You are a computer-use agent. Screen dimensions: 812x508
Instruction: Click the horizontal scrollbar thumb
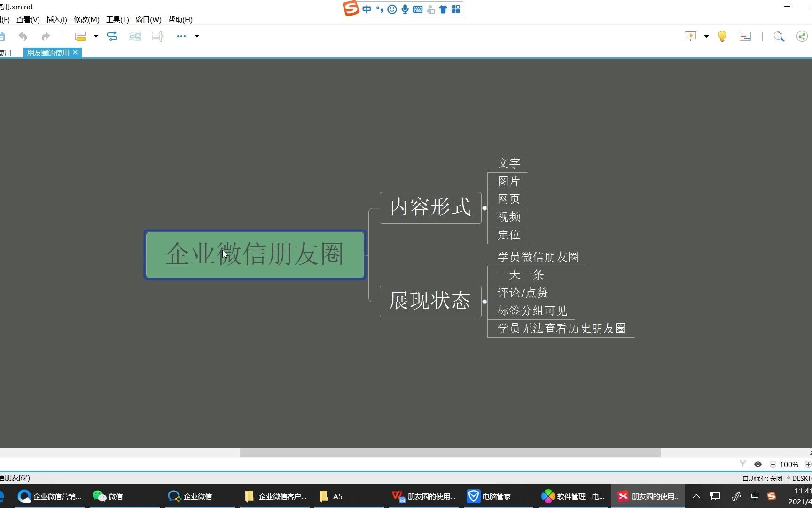tap(450, 452)
